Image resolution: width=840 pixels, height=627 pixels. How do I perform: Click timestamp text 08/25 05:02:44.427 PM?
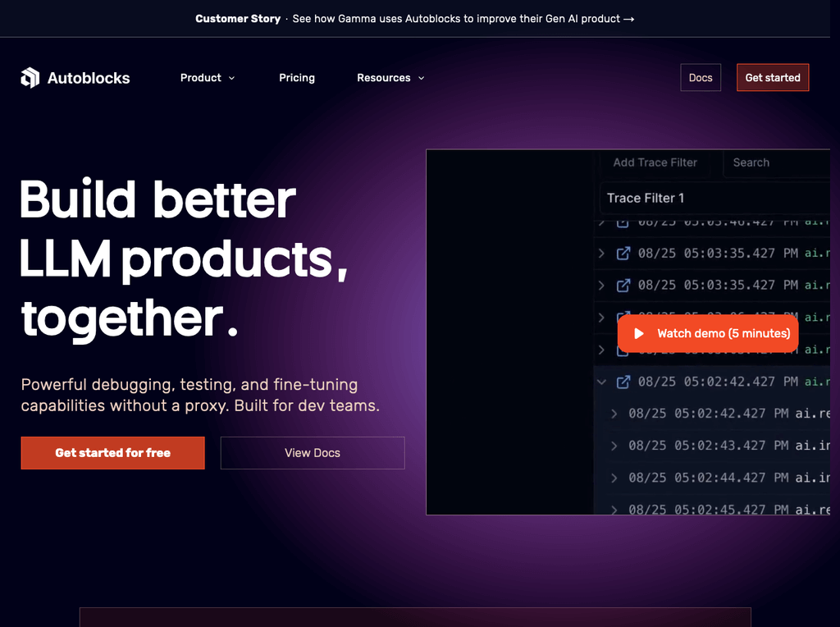pos(708,478)
